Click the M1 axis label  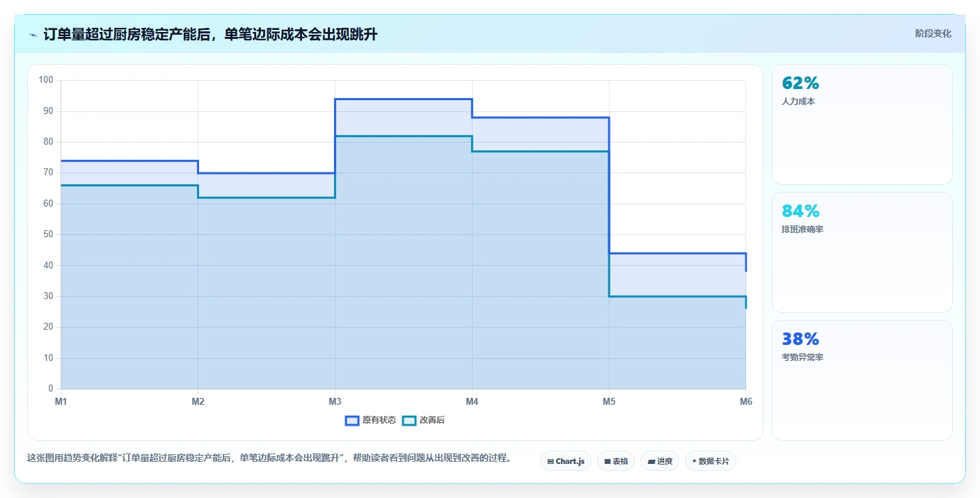61,402
